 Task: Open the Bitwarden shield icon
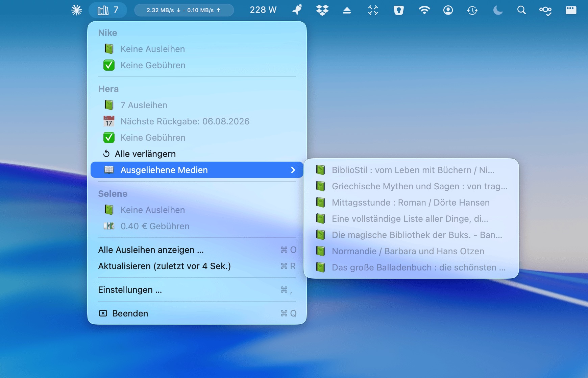(x=399, y=10)
